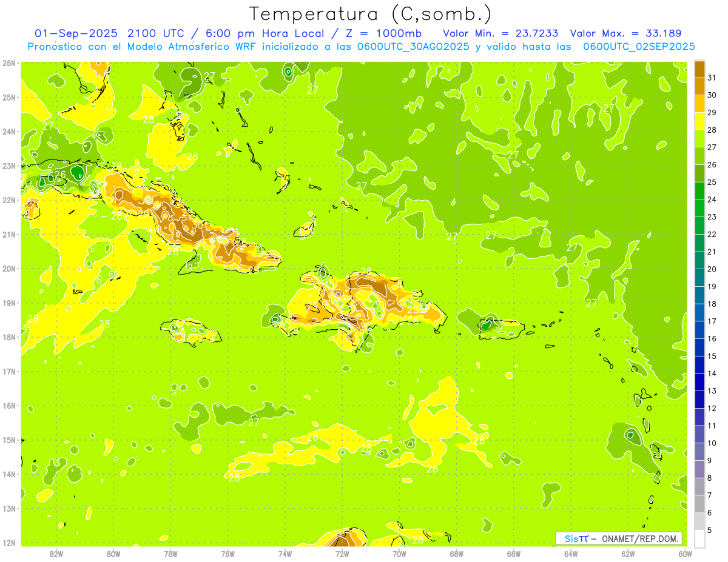728x562 pixels.
Task: Click the "64W" longitude axis label
Action: pos(571,554)
